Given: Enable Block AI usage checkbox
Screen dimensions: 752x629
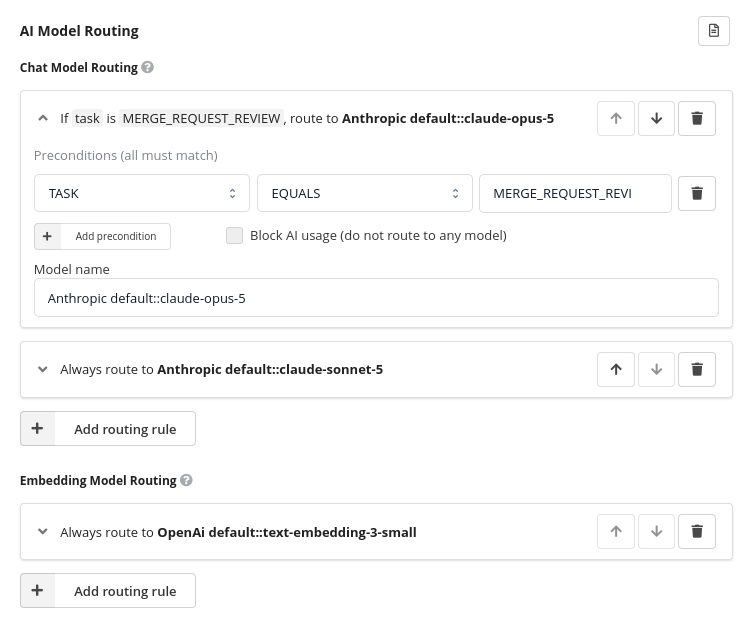Looking at the screenshot, I should point(234,235).
